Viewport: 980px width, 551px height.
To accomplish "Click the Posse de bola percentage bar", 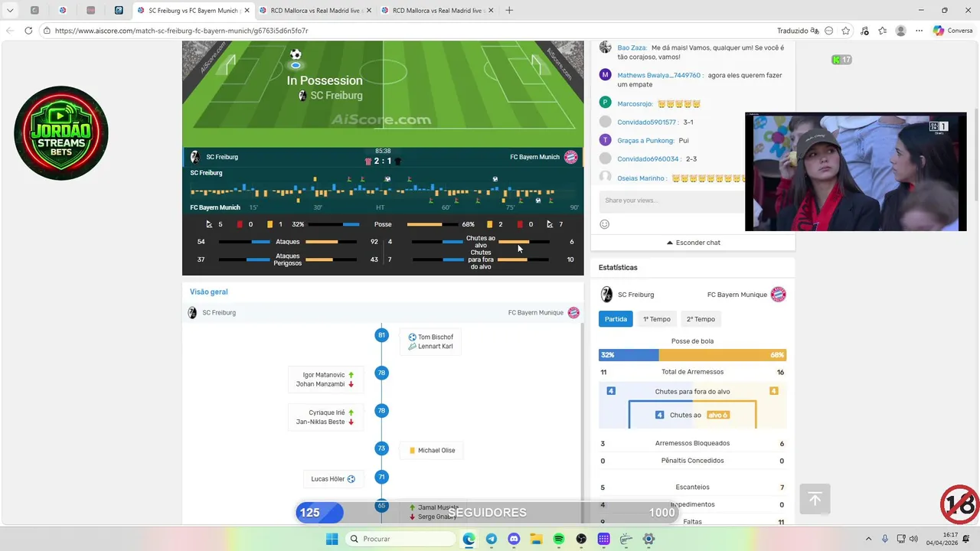I will coord(692,355).
